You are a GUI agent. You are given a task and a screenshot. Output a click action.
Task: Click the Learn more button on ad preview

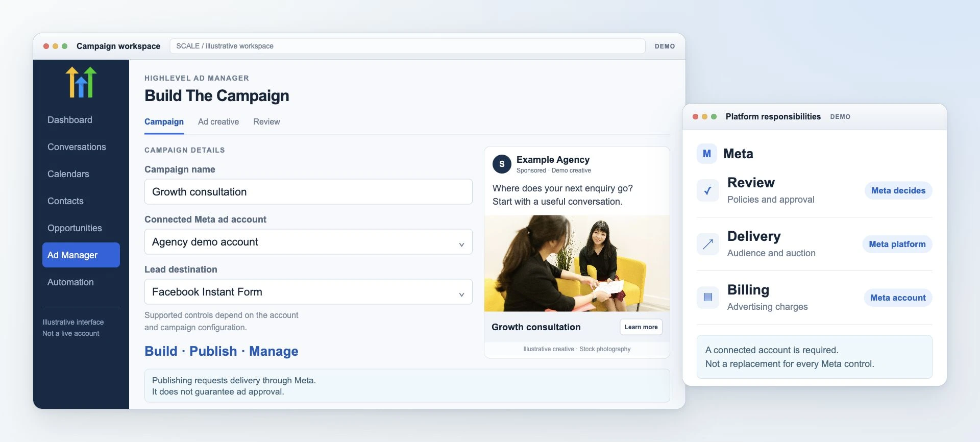tap(641, 327)
